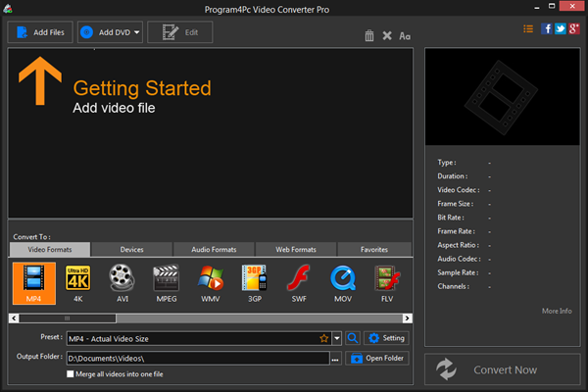Click the trash can delete icon
Image resolution: width=588 pixels, height=392 pixels.
(369, 35)
